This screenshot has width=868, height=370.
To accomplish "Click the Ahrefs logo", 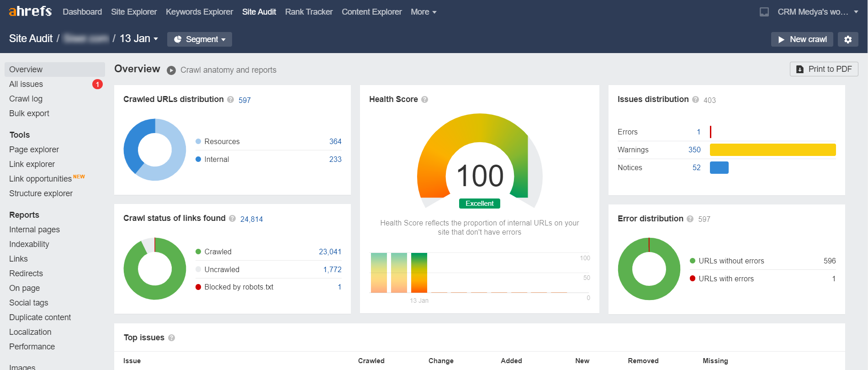I will pyautogui.click(x=30, y=11).
